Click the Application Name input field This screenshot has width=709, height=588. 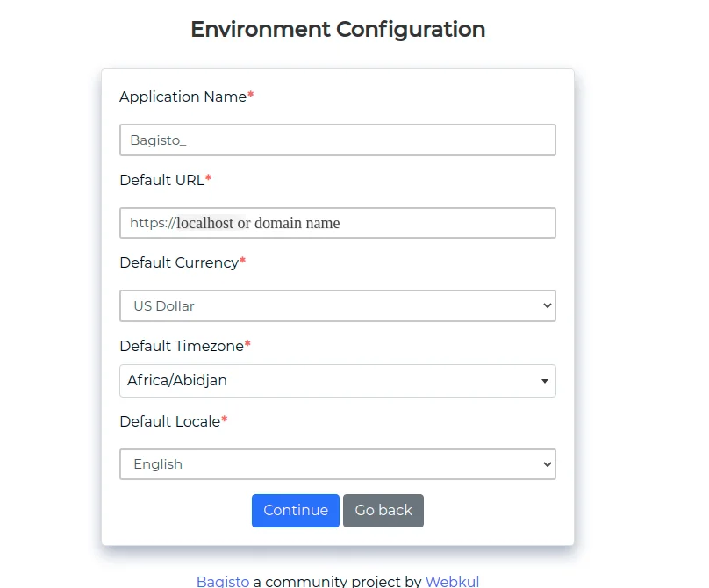point(337,140)
